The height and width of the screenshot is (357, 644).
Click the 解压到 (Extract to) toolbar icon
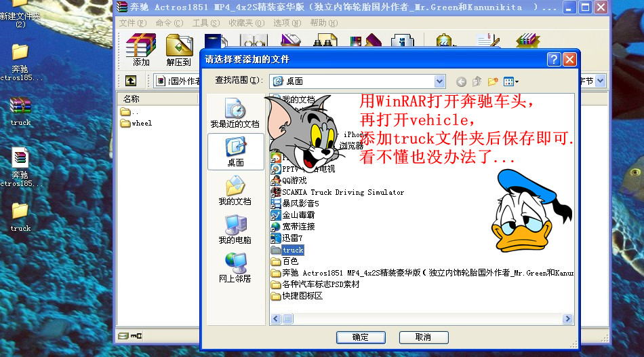pyautogui.click(x=179, y=50)
